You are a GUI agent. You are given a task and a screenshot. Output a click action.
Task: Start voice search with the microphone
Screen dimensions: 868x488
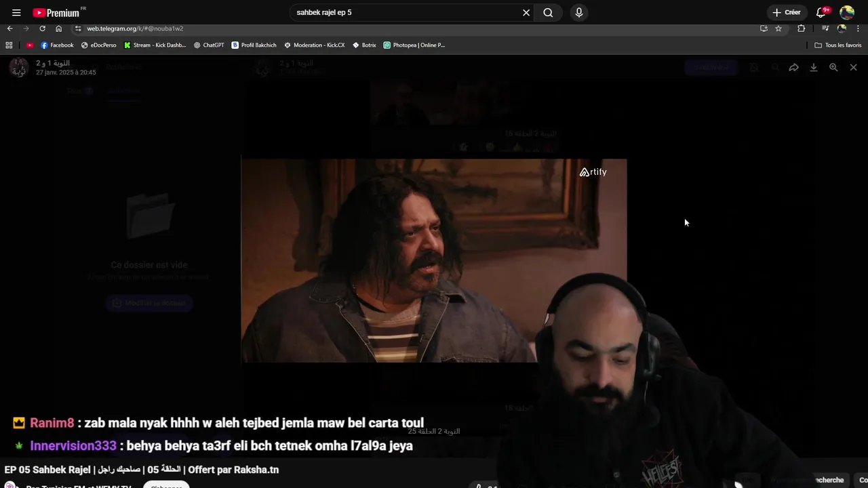[578, 12]
